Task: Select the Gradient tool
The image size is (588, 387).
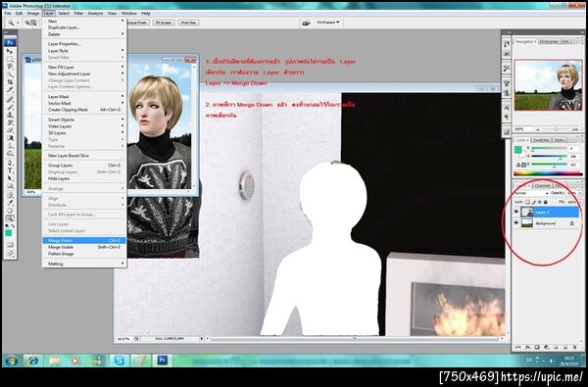Action: (x=10, y=138)
